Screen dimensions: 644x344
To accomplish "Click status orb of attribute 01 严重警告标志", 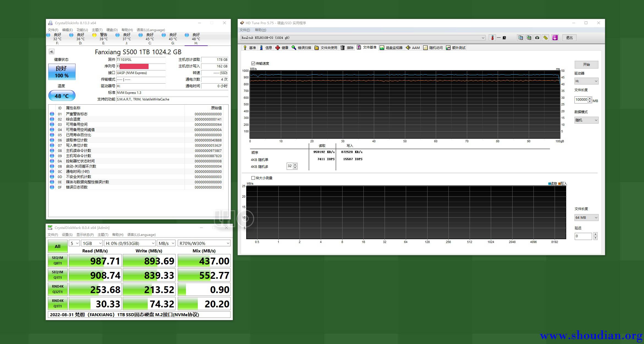I will coord(52,114).
